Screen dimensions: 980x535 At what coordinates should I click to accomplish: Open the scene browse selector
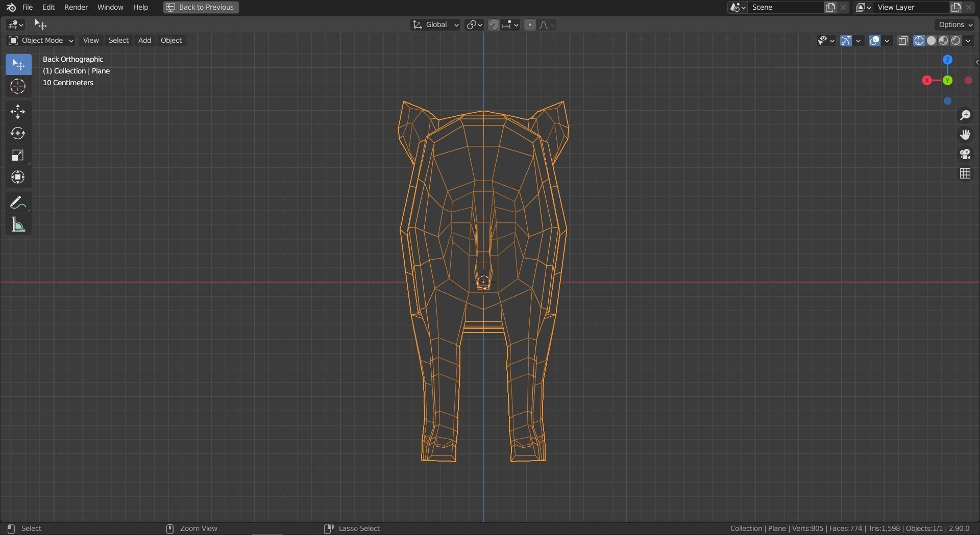pos(738,7)
